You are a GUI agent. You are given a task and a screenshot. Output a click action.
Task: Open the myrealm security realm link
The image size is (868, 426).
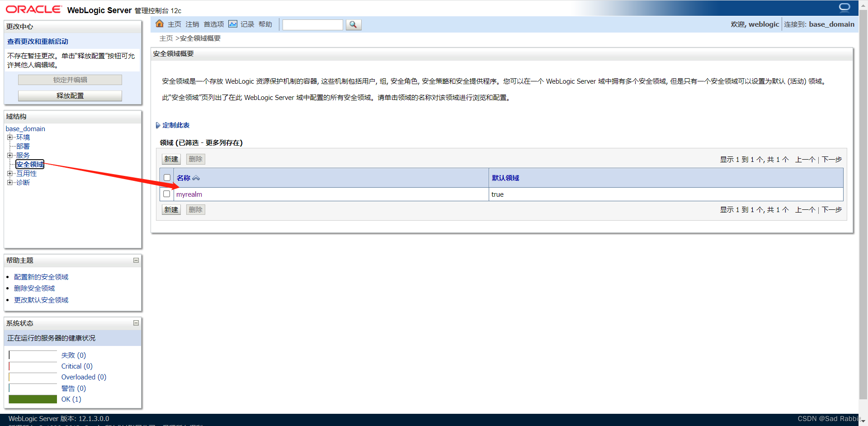pos(189,194)
